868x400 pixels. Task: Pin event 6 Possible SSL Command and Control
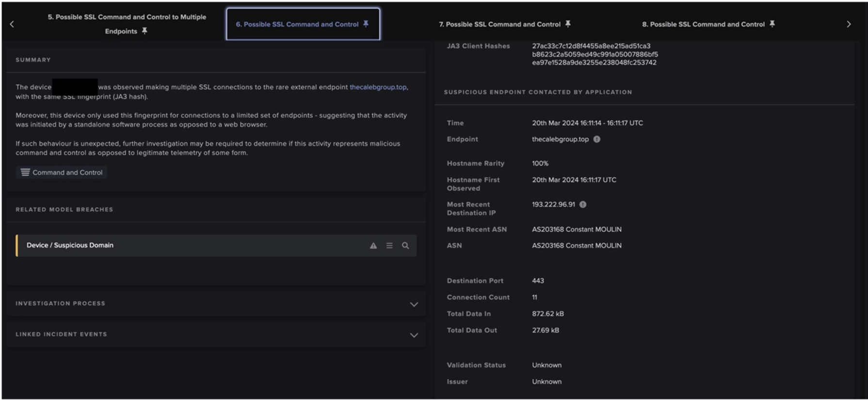tap(366, 24)
